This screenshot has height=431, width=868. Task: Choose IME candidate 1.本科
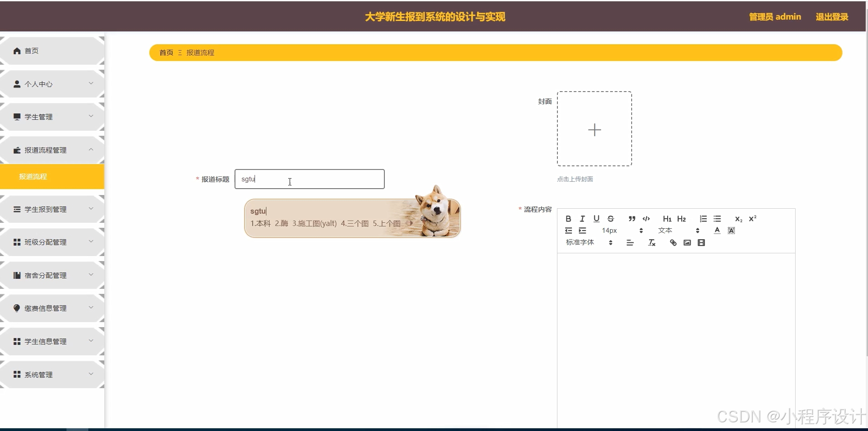[260, 223]
